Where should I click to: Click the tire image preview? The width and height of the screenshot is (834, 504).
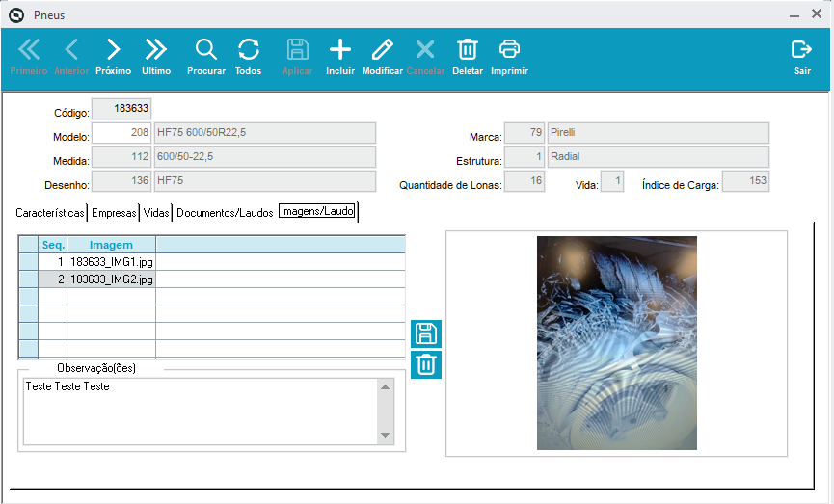(616, 343)
